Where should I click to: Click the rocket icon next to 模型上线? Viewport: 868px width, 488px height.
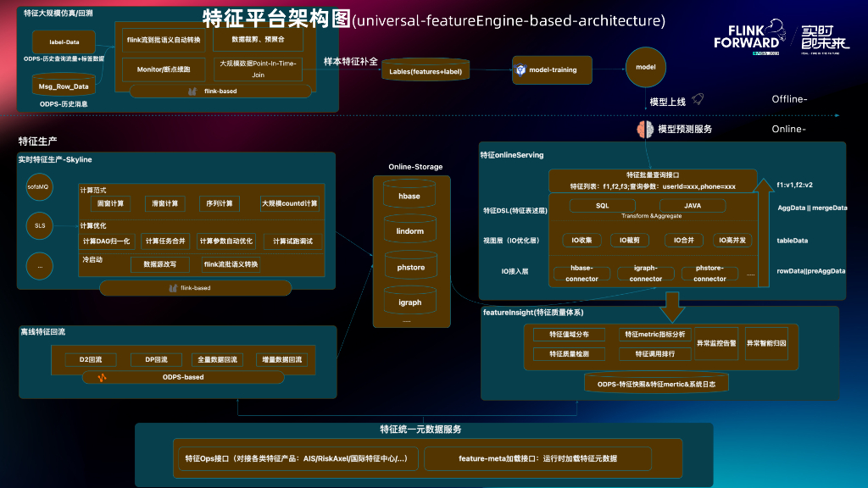pyautogui.click(x=698, y=99)
